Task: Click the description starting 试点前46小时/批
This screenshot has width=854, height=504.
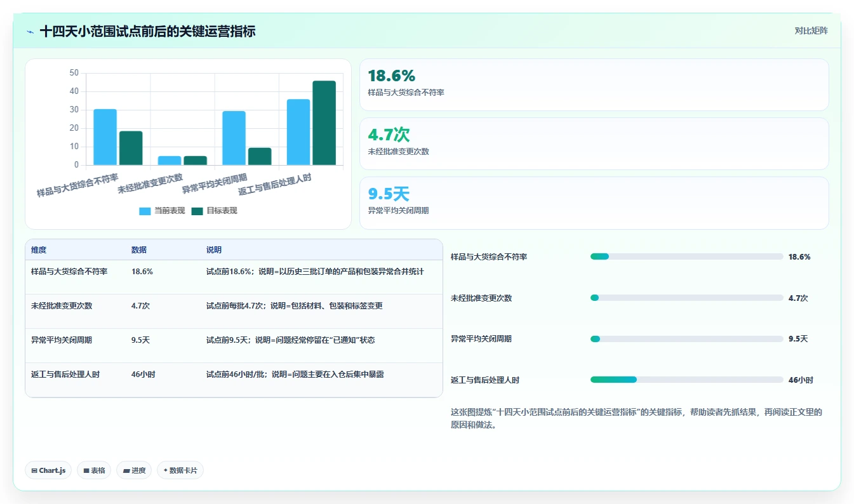Action: point(295,374)
